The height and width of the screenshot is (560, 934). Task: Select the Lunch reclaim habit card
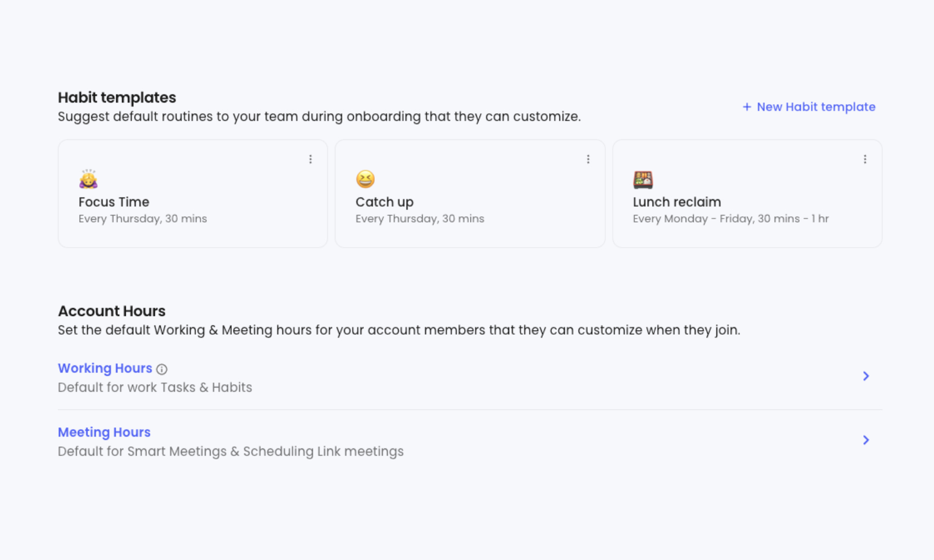(747, 193)
